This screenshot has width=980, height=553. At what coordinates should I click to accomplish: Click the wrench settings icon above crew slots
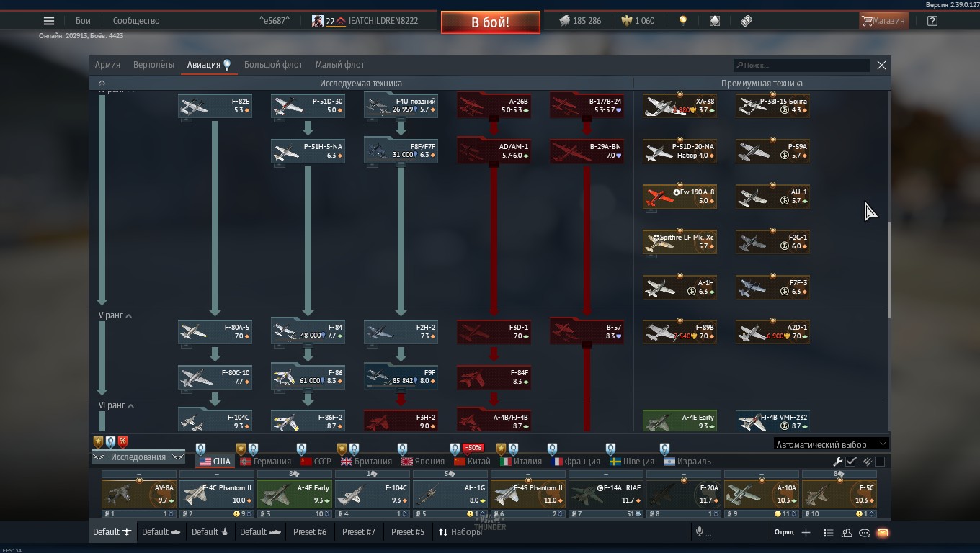pos(838,462)
